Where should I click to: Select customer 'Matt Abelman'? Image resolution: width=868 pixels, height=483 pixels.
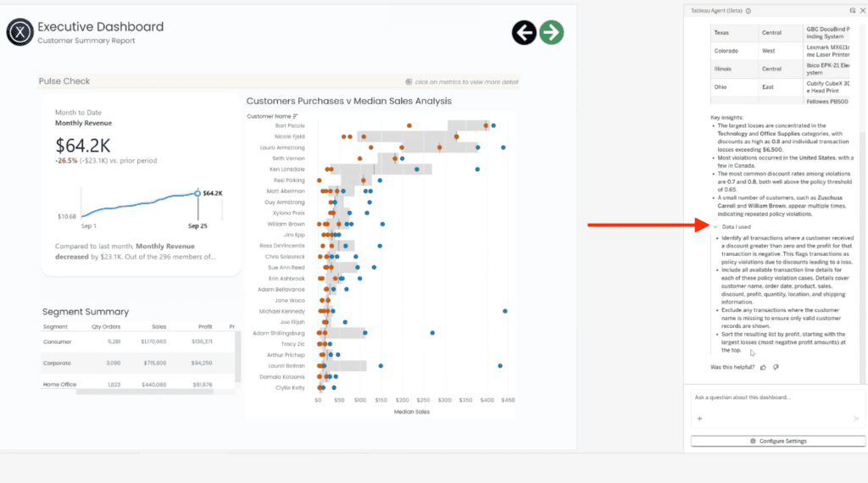(286, 192)
